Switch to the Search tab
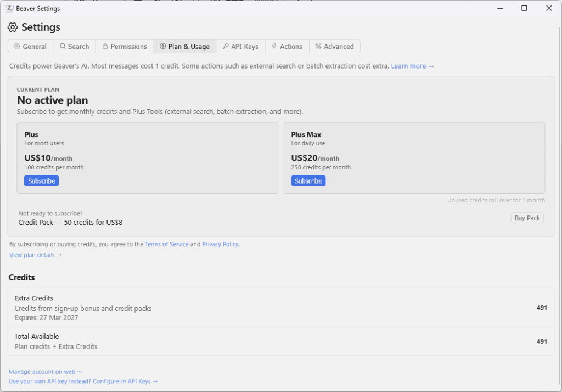Viewport: 562px width, 392px height. [x=74, y=47]
